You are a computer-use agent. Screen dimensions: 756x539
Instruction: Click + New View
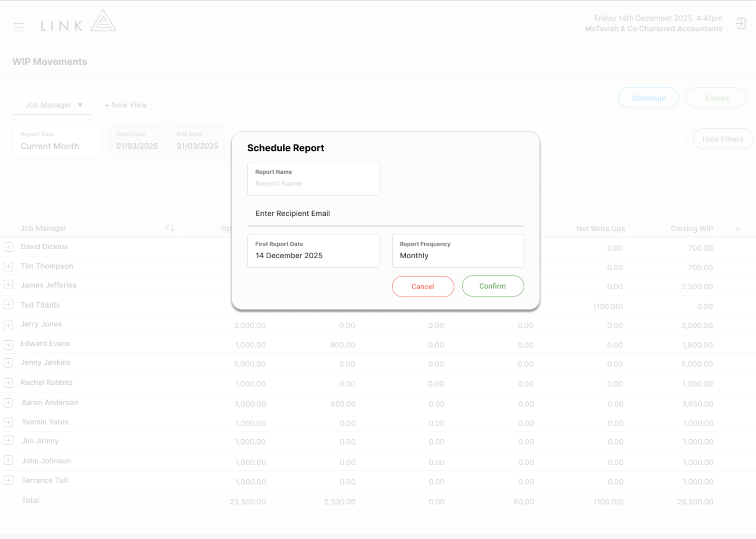pyautogui.click(x=126, y=105)
